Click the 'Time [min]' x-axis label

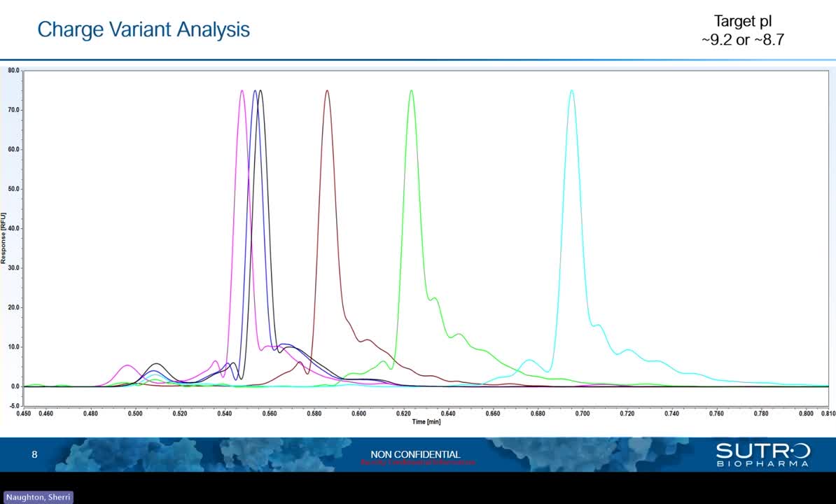click(x=426, y=422)
